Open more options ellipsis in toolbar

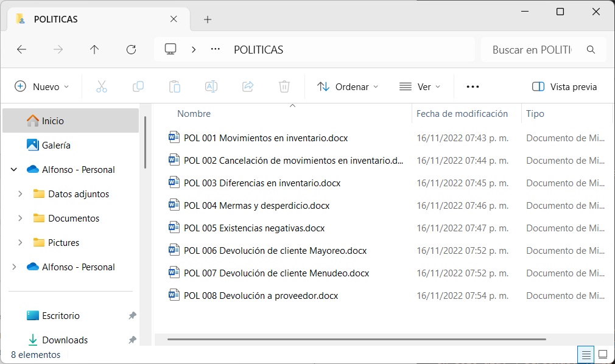[473, 87]
